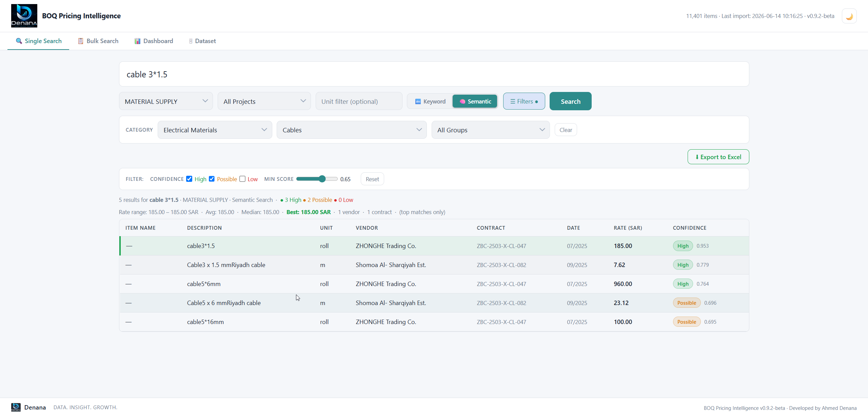Image resolution: width=868 pixels, height=417 pixels.
Task: Clear the category filters
Action: tap(566, 130)
